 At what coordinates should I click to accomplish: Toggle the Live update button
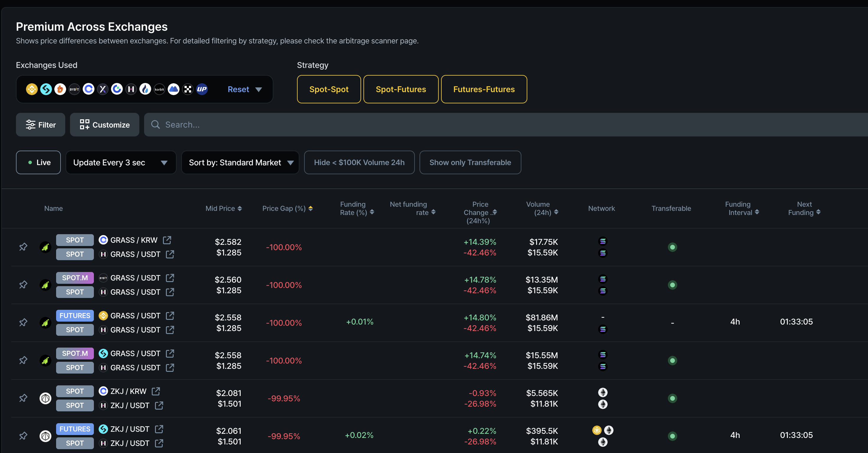pyautogui.click(x=38, y=162)
